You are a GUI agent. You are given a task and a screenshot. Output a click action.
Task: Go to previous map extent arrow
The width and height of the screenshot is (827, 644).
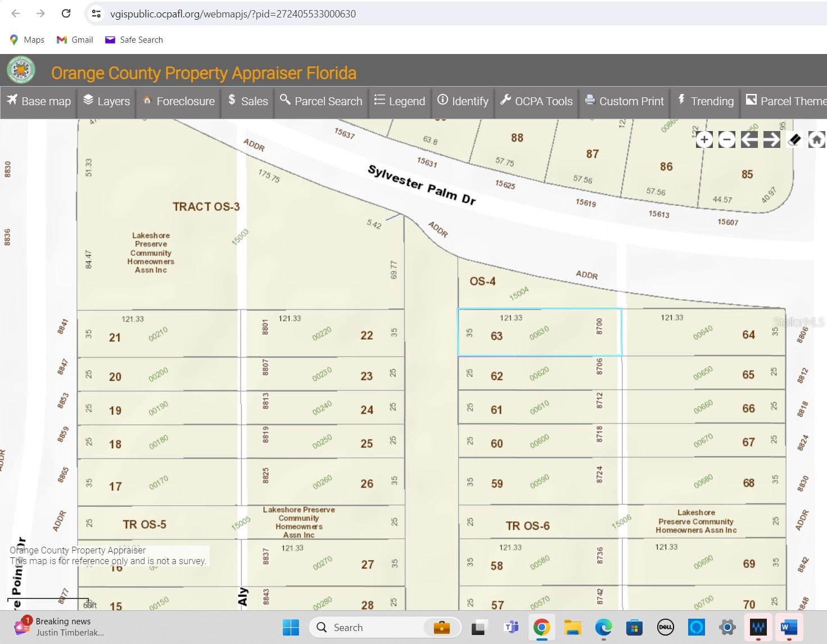(749, 139)
